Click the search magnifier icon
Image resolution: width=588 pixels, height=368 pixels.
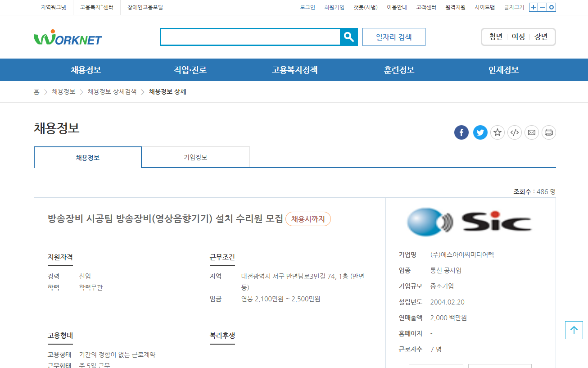349,37
